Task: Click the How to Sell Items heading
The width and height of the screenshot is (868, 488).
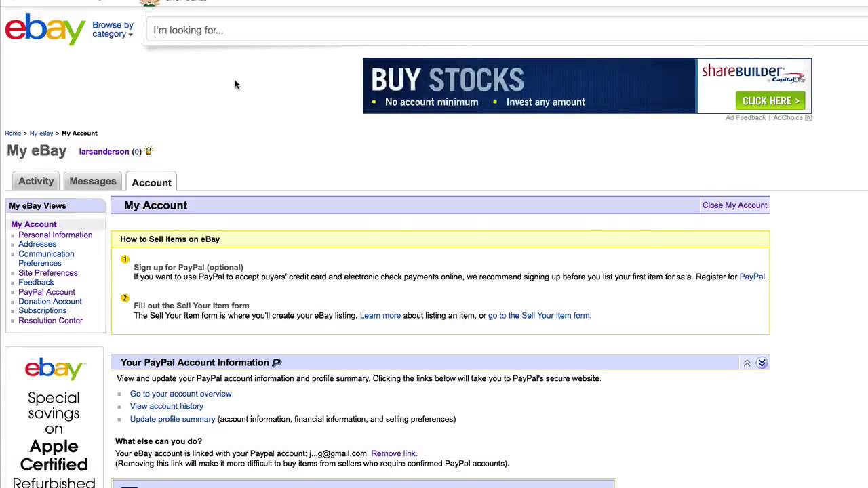Action: coord(170,239)
